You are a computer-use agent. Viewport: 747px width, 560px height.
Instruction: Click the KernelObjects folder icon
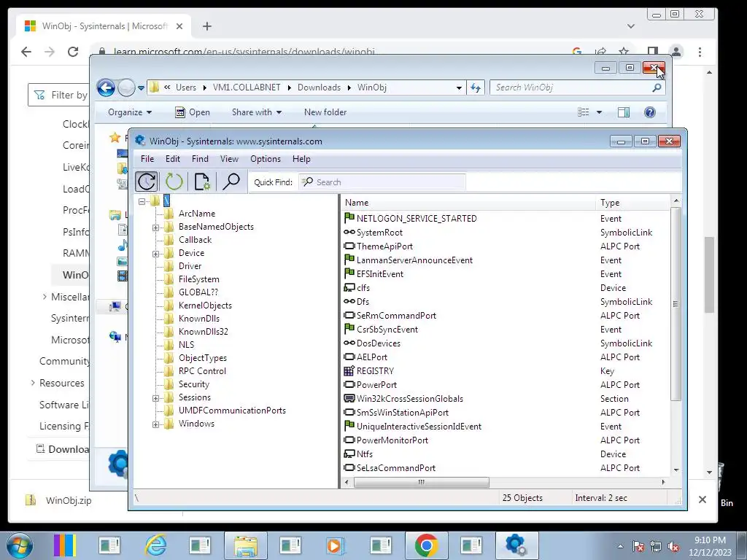pos(169,306)
